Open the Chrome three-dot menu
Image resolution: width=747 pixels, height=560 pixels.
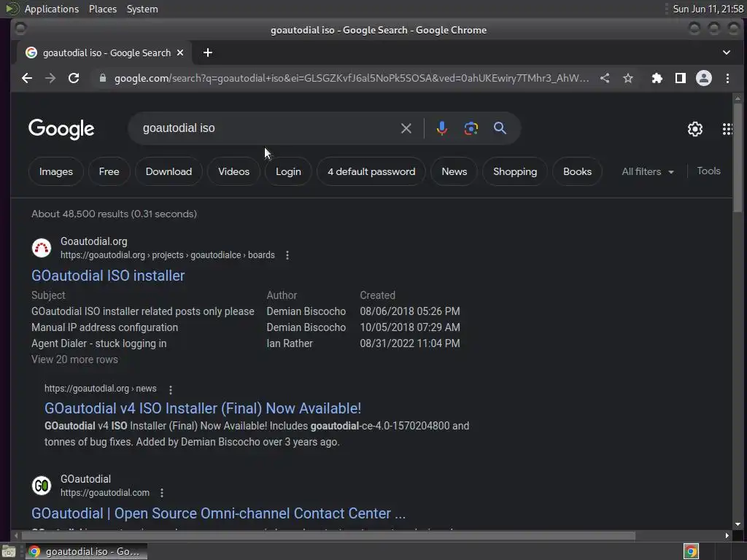(727, 78)
